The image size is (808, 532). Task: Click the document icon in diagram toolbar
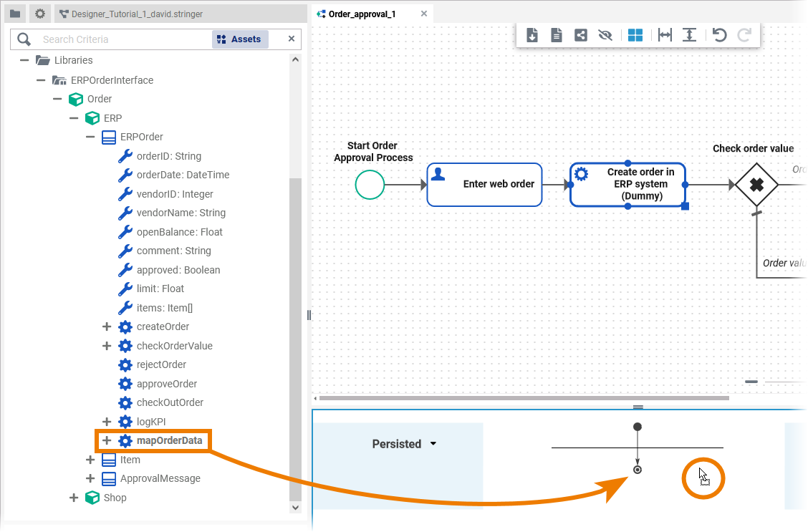[557, 35]
